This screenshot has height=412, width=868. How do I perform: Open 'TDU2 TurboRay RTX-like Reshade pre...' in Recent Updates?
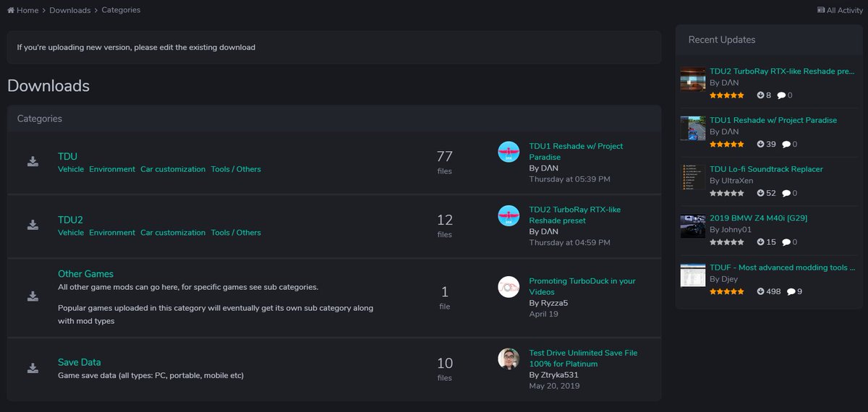pyautogui.click(x=782, y=72)
